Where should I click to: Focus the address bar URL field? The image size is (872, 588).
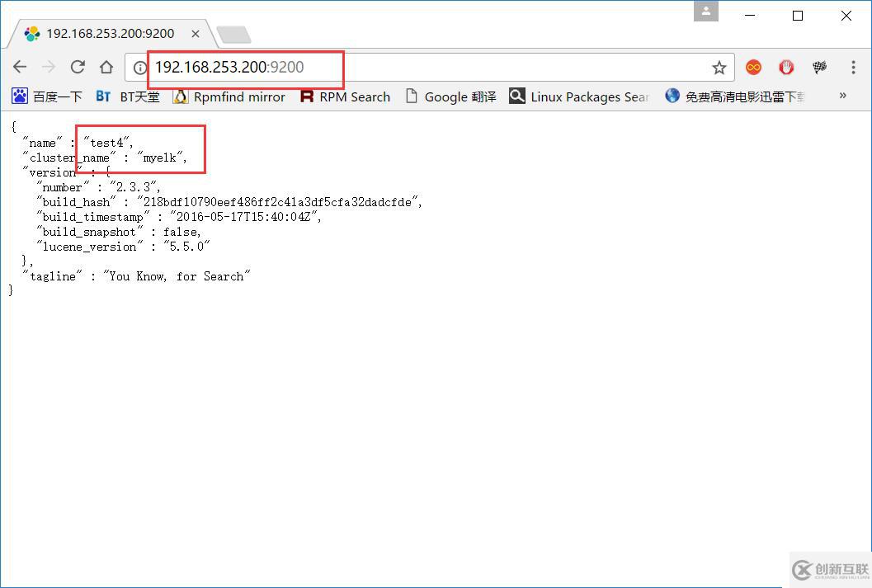[428, 68]
